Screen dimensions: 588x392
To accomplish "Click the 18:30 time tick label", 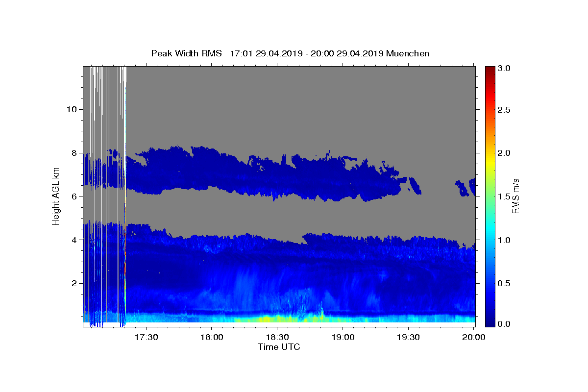I will pos(277,338).
